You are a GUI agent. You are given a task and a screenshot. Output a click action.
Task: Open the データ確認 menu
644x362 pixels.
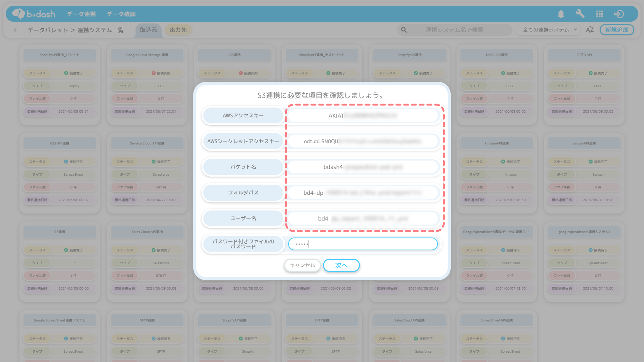click(x=121, y=14)
